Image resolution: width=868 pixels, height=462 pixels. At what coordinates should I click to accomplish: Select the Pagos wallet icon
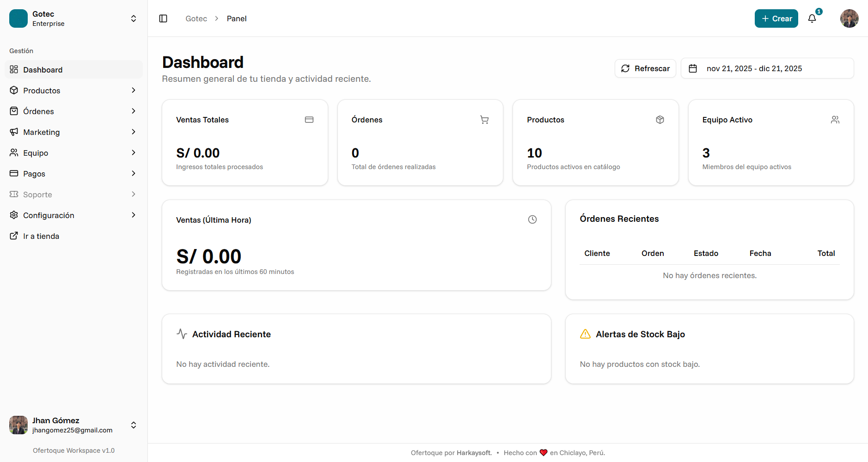coord(14,173)
